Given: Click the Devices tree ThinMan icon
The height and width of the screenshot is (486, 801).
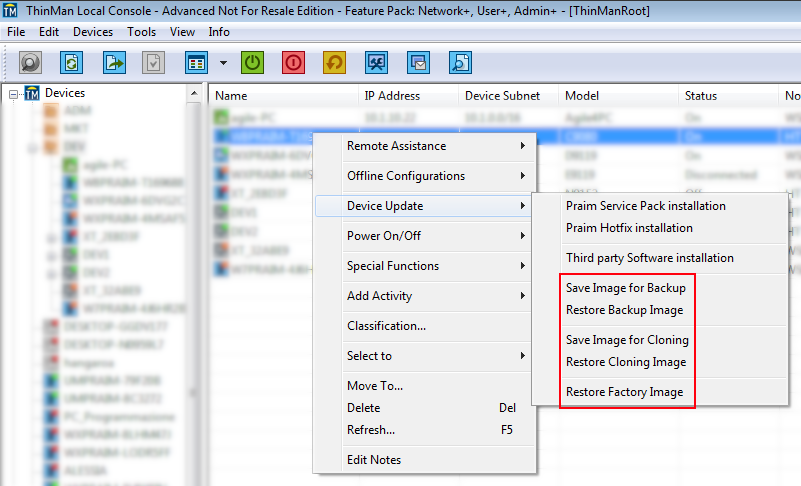Looking at the screenshot, I should (32, 93).
